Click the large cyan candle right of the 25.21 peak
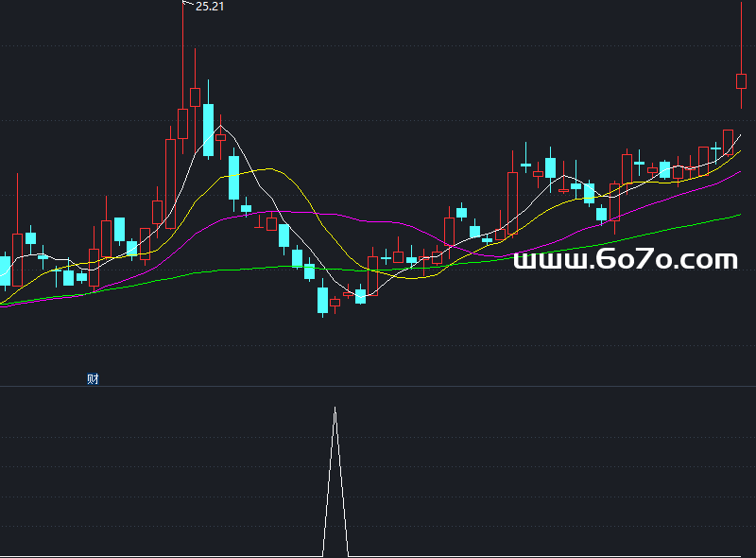The height and width of the screenshot is (558, 756). click(x=208, y=129)
